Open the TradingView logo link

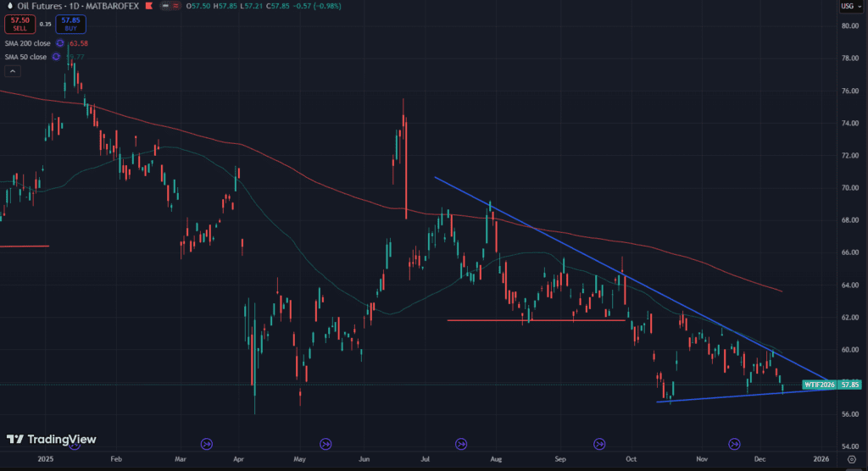[51, 439]
